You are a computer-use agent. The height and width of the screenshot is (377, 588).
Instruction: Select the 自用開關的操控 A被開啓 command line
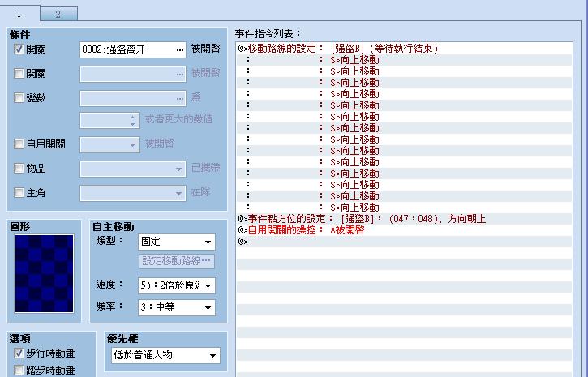[404, 229]
